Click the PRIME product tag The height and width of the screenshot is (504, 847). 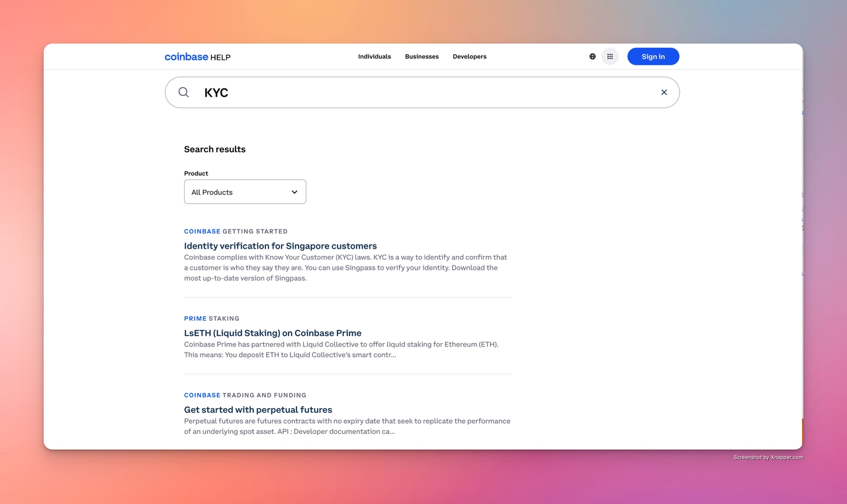coord(195,319)
